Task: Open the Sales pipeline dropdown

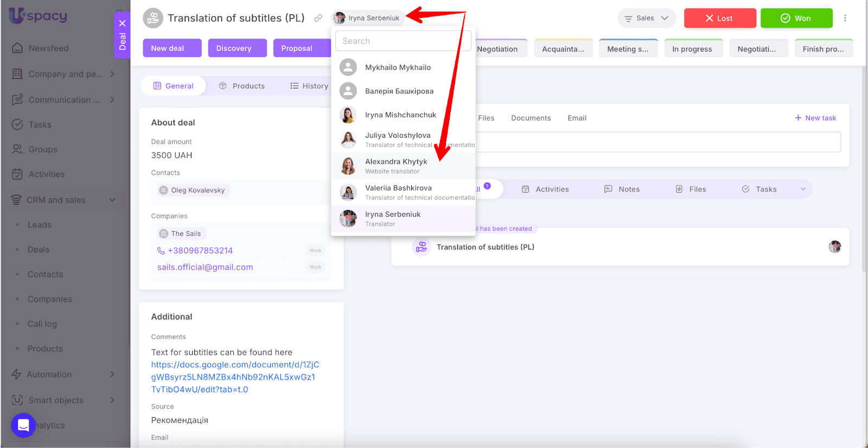Action: point(646,18)
